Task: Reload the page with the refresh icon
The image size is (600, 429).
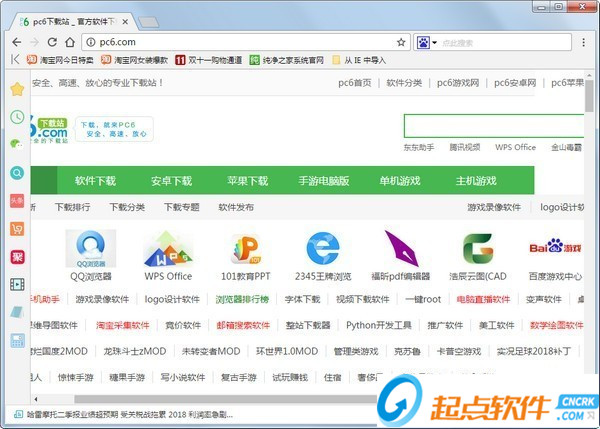Action: pos(52,42)
